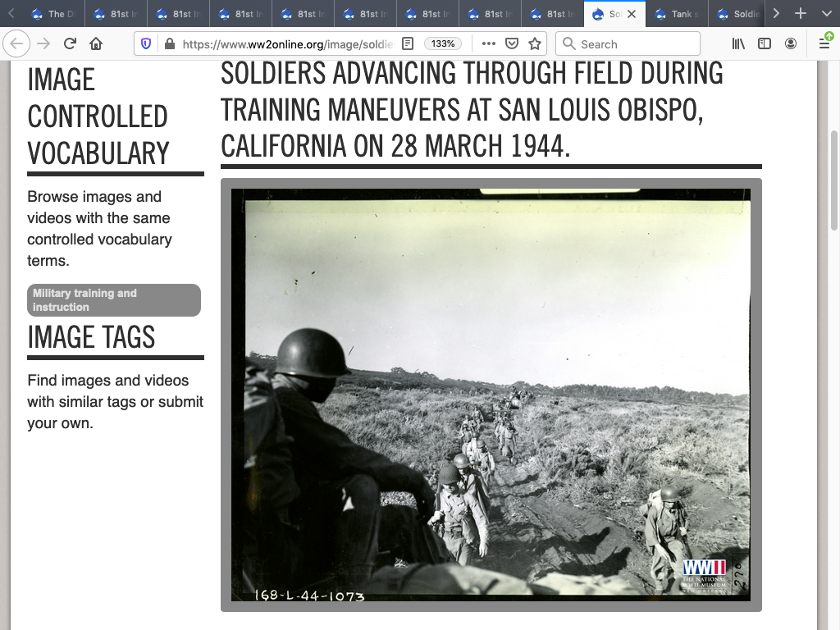The image size is (840, 630).
Task: Reload the current page
Action: tap(71, 44)
